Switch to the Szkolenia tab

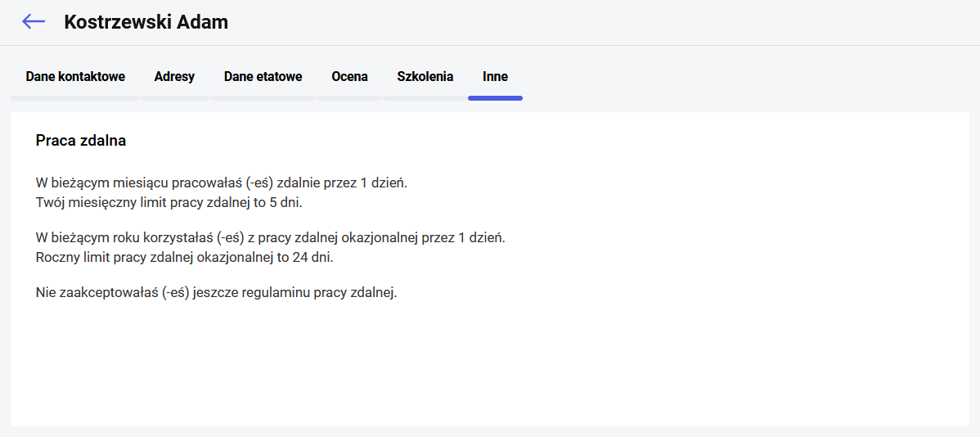point(425,77)
